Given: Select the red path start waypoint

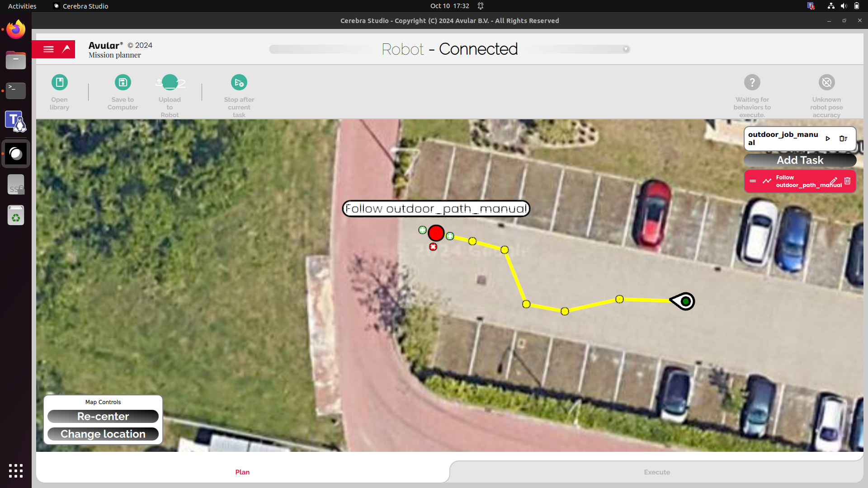Looking at the screenshot, I should pyautogui.click(x=436, y=233).
